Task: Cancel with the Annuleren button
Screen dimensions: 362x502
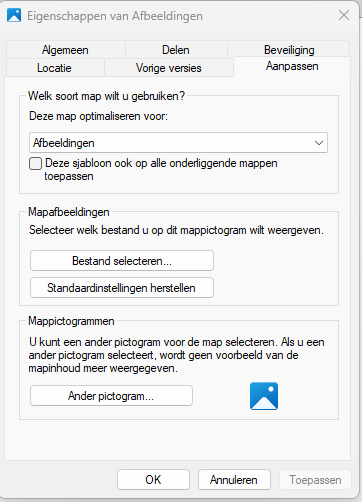Action: pos(234,480)
